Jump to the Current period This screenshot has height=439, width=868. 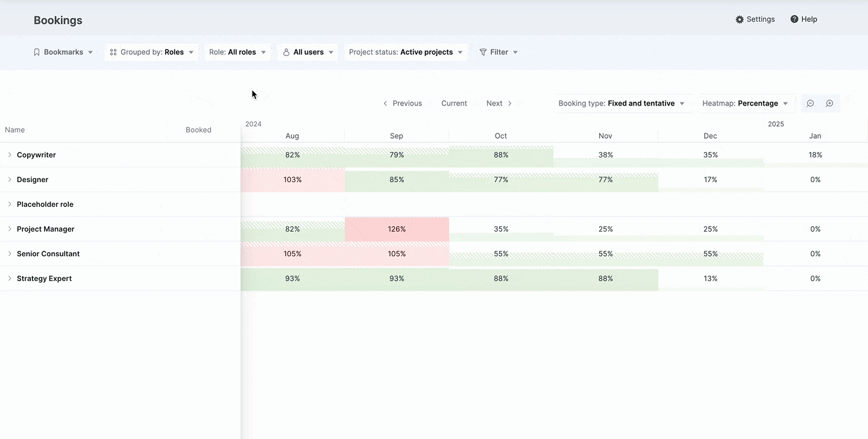click(454, 103)
